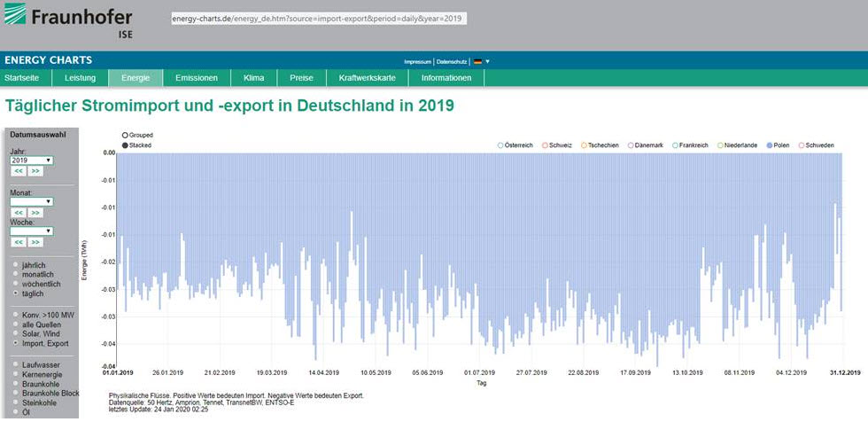Screen dimensions: 868x422
Task: Switch to the Kraftwerkskarte tab
Action: point(367,78)
